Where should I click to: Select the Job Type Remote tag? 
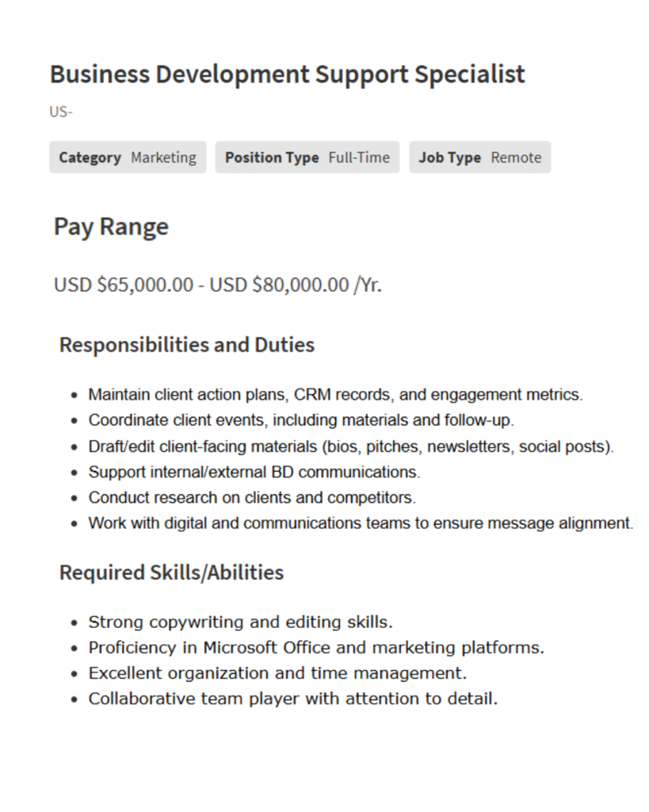tap(479, 157)
